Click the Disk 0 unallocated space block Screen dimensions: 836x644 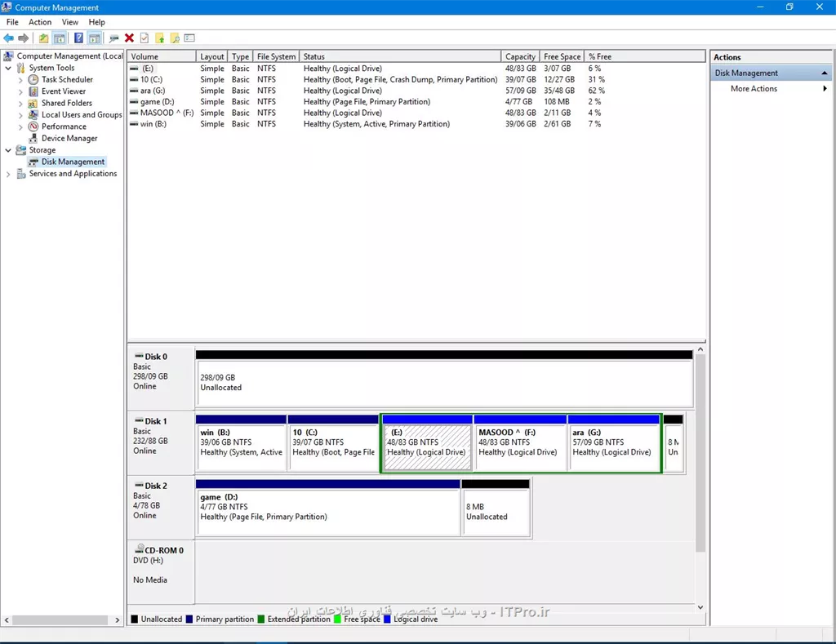pos(443,384)
